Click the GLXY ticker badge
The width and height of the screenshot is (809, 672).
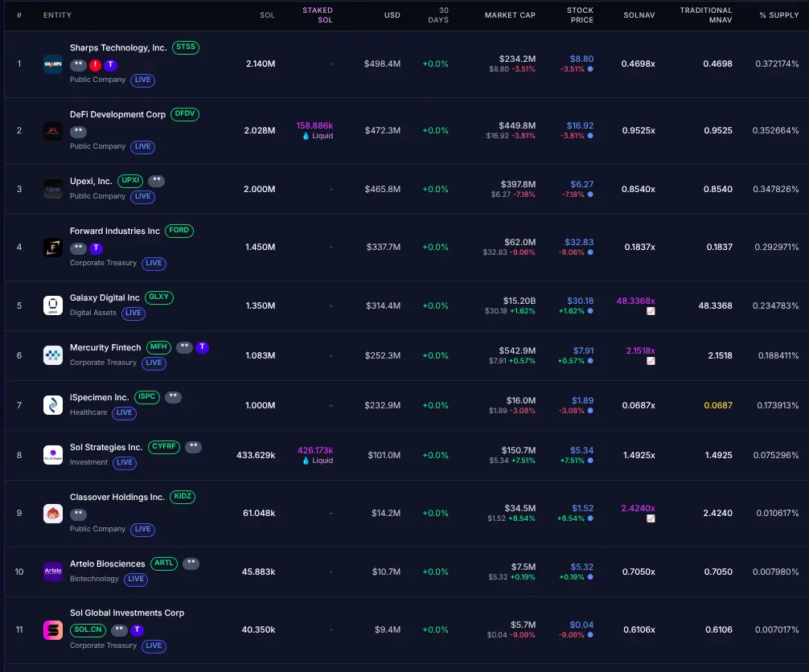point(159,297)
